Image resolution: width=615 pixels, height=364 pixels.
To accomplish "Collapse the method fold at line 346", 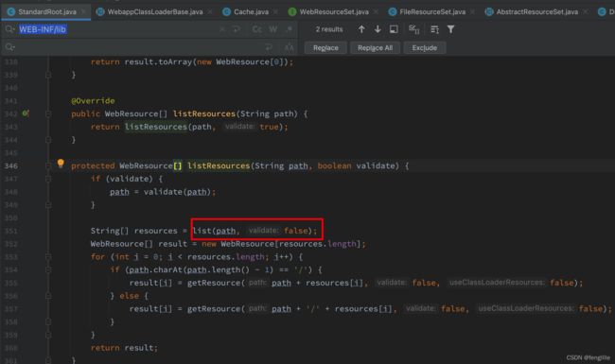I will coord(48,165).
